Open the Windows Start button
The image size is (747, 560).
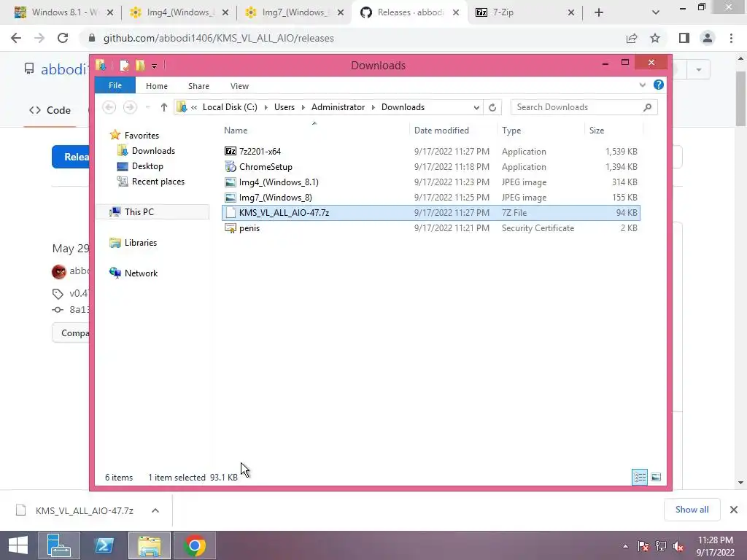tap(18, 545)
